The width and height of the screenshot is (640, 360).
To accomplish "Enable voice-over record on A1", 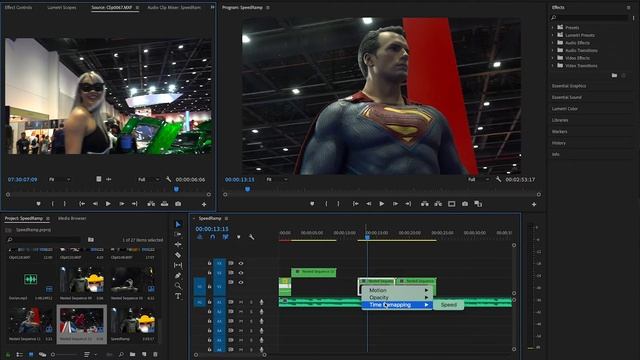I will 261,302.
